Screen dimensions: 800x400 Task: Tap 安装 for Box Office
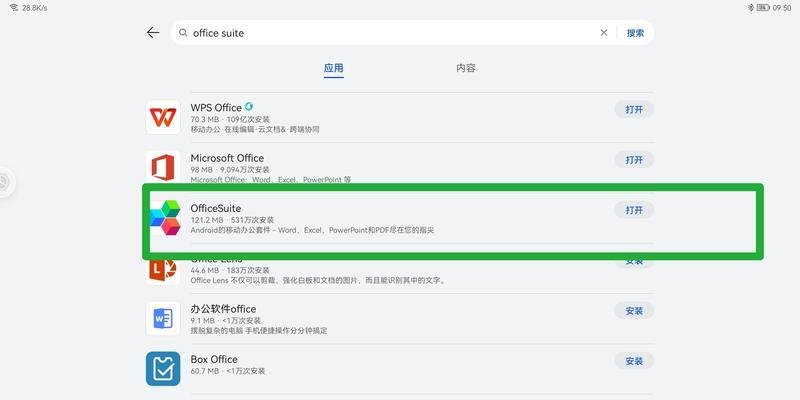coord(634,361)
